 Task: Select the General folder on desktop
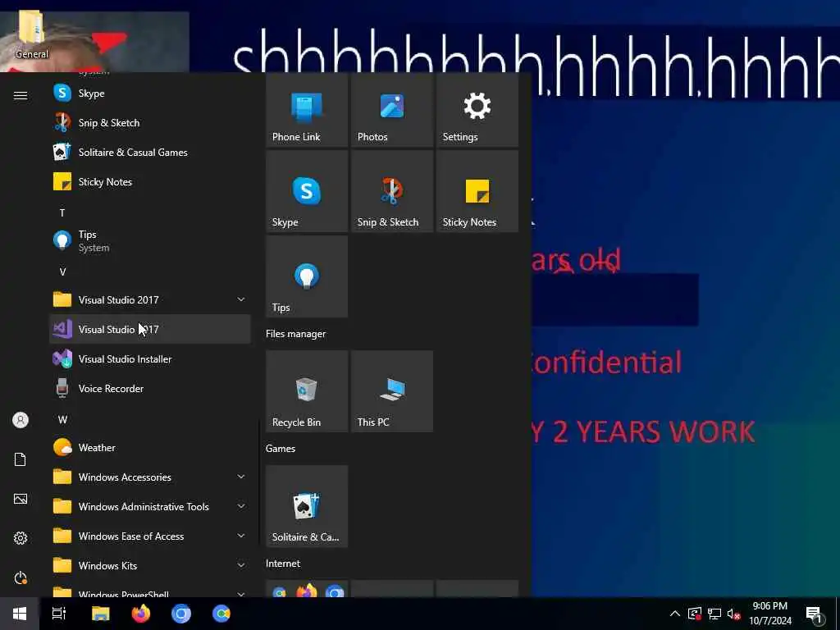click(x=32, y=34)
